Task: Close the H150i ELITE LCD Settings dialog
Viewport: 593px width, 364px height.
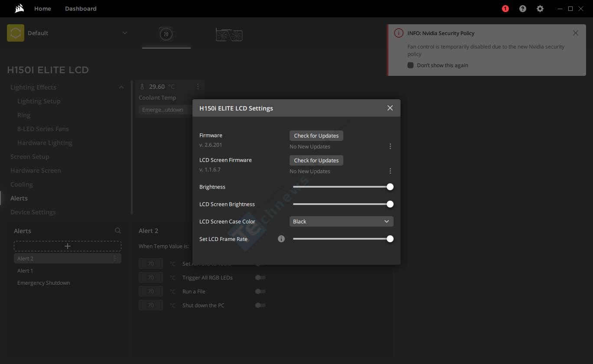Action: 390,108
